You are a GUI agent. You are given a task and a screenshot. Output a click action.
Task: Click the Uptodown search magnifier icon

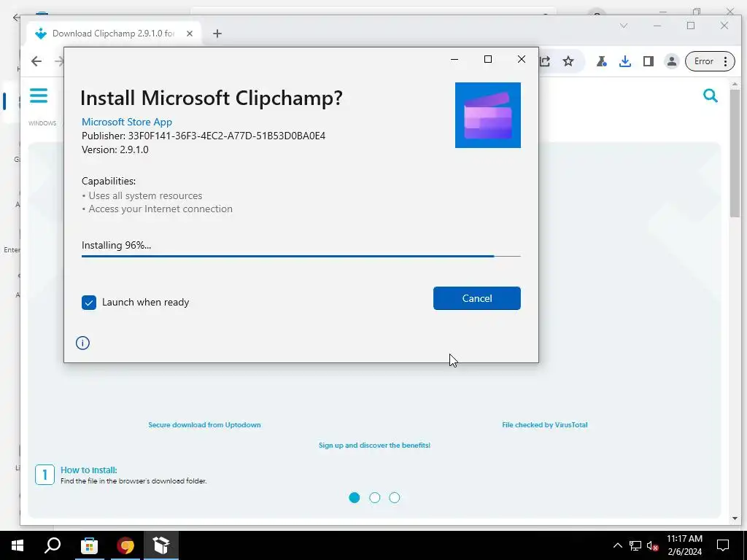(x=711, y=96)
